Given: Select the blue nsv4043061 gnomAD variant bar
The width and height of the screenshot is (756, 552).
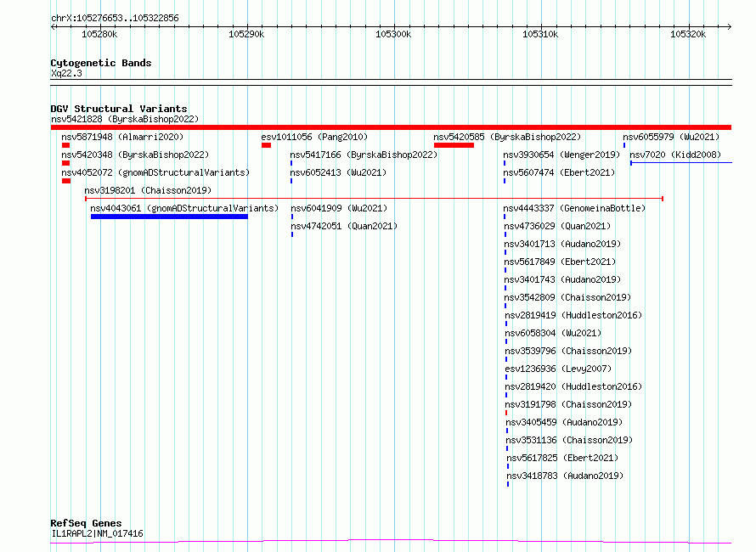Looking at the screenshot, I should tap(169, 217).
